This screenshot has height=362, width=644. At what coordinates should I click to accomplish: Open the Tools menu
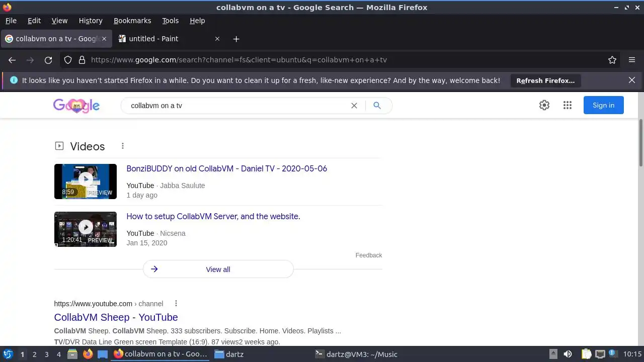pos(171,21)
